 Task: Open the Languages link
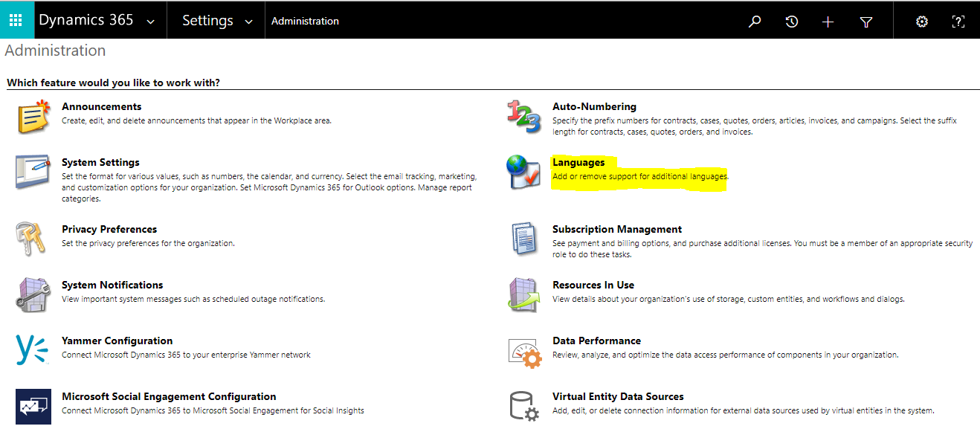pyautogui.click(x=578, y=162)
